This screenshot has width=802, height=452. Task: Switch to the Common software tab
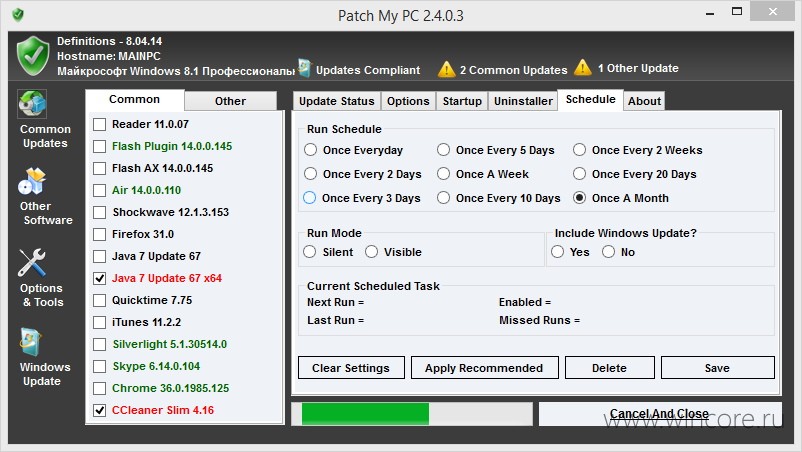tap(135, 100)
